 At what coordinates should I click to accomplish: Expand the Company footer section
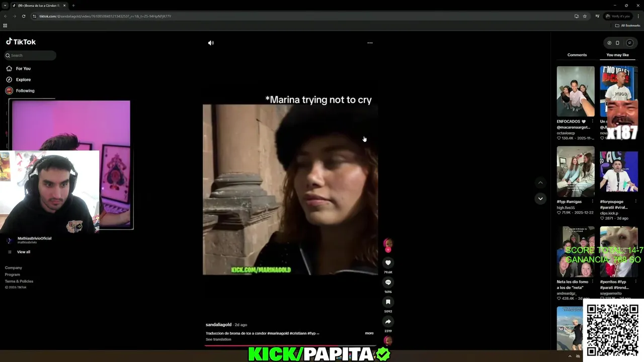14,267
